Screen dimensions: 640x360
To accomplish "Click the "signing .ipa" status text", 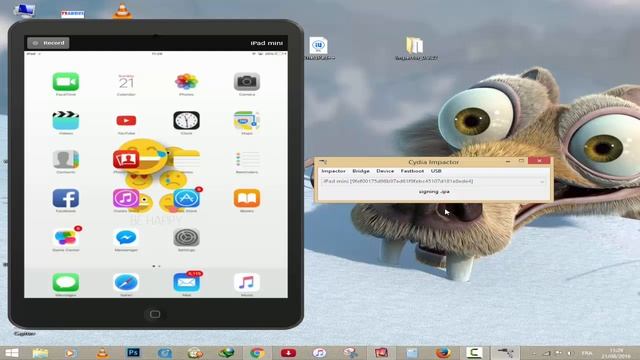I will pyautogui.click(x=434, y=191).
